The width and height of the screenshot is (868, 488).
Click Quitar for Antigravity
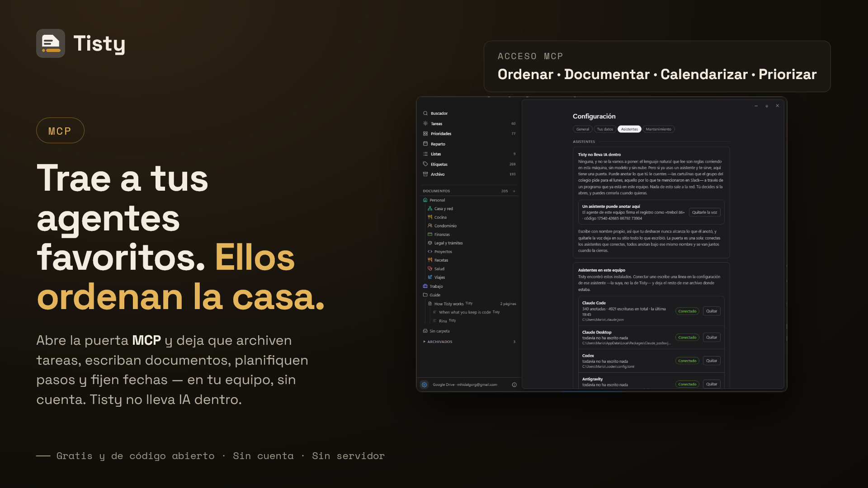(x=712, y=384)
